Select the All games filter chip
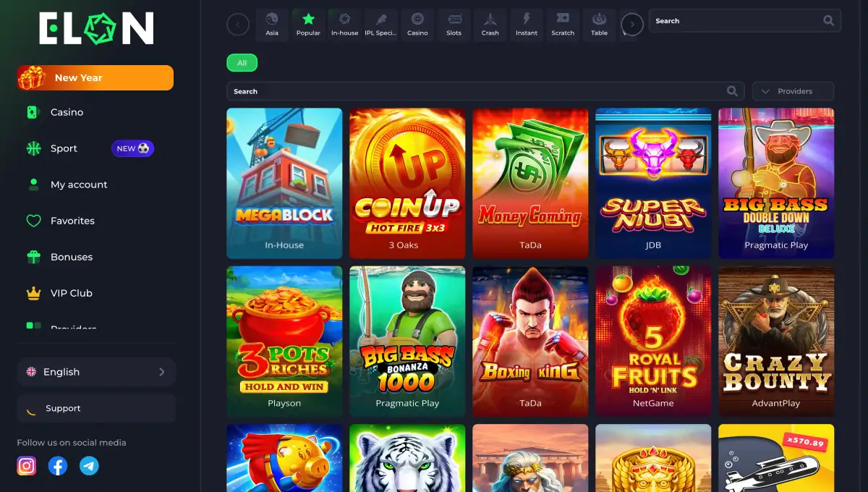 click(242, 63)
